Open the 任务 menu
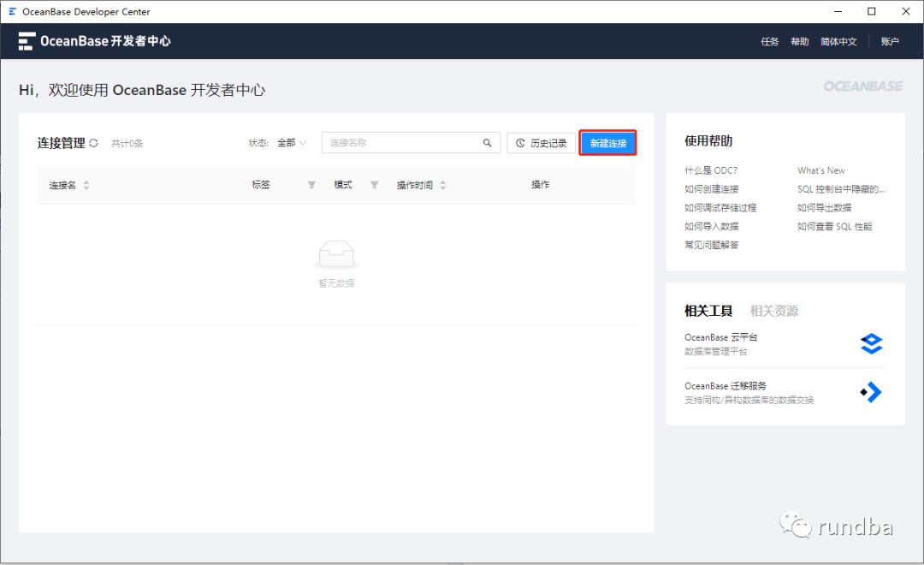The width and height of the screenshot is (924, 565). coord(770,41)
